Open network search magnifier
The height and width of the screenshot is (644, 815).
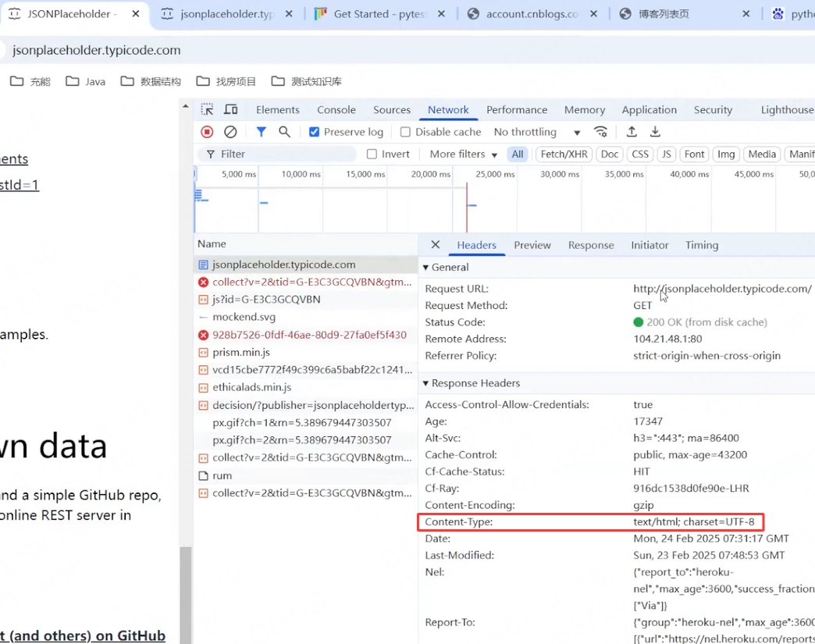point(284,132)
